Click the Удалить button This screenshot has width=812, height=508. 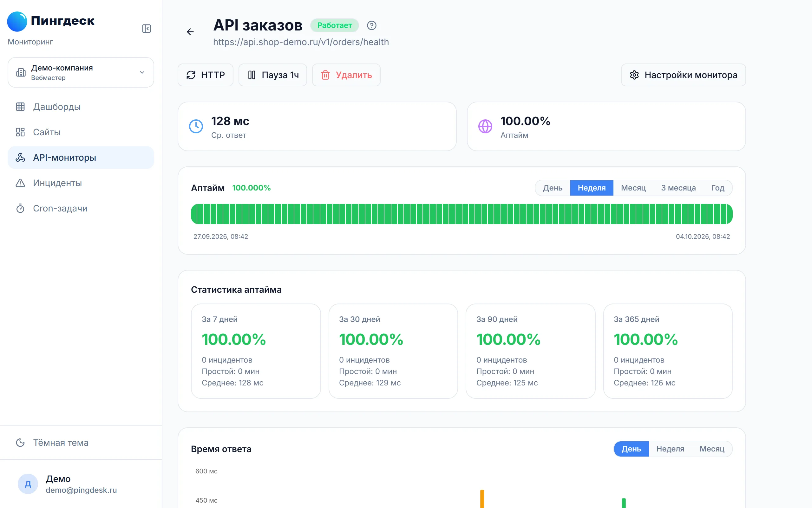346,75
